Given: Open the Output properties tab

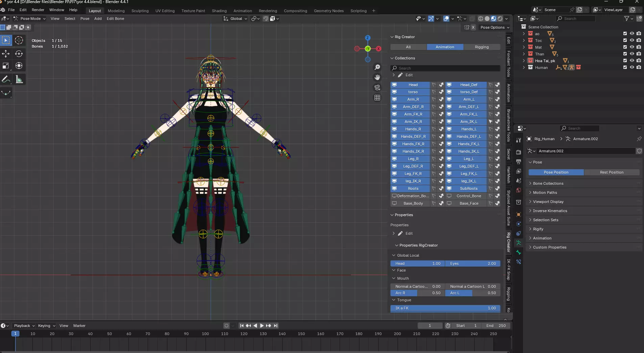Looking at the screenshot, I should pyautogui.click(x=519, y=162).
